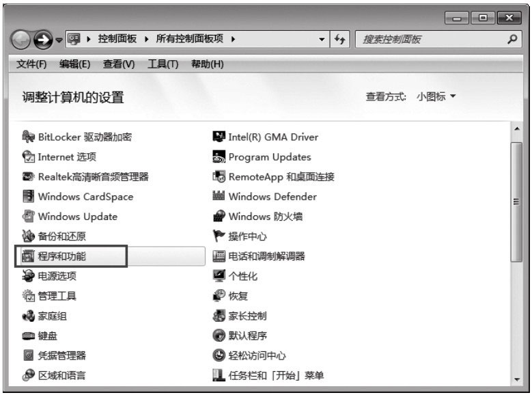532x395 pixels.
Task: Open the address bar history dropdown arrow
Action: click(322, 40)
